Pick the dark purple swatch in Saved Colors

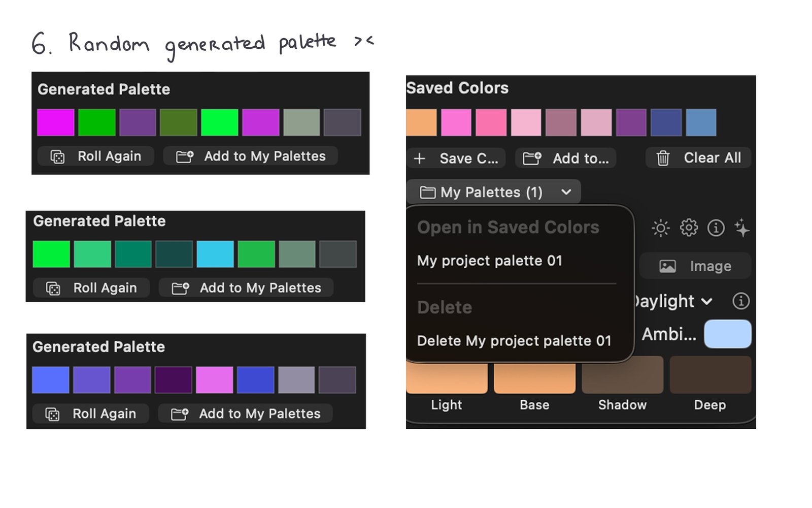631,122
